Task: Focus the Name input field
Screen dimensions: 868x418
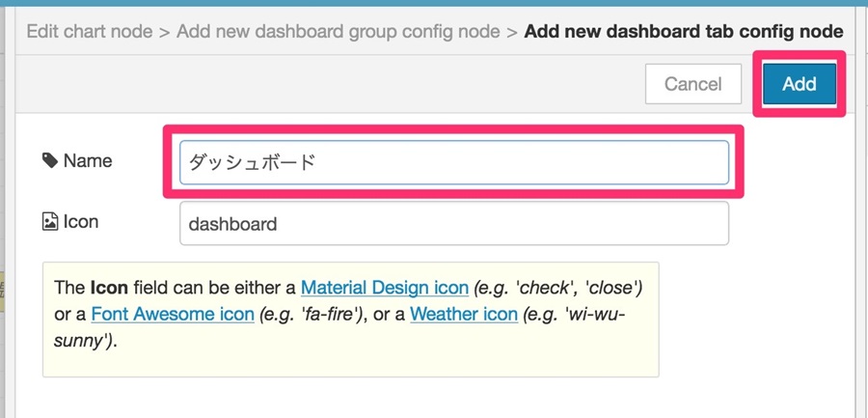Action: point(454,162)
